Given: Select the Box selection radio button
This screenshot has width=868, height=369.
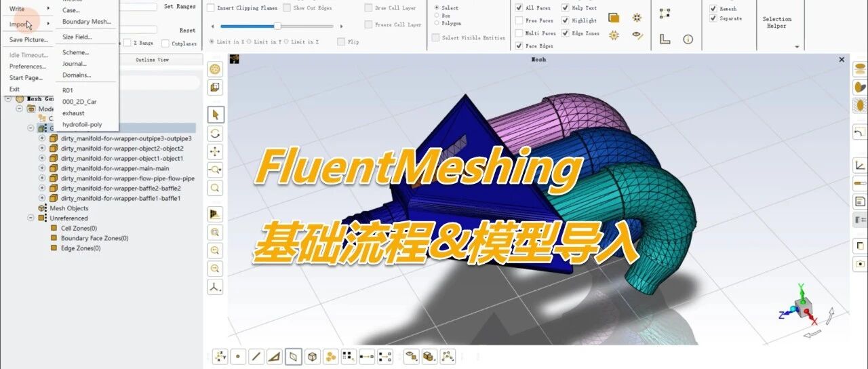Looking at the screenshot, I should [437, 16].
